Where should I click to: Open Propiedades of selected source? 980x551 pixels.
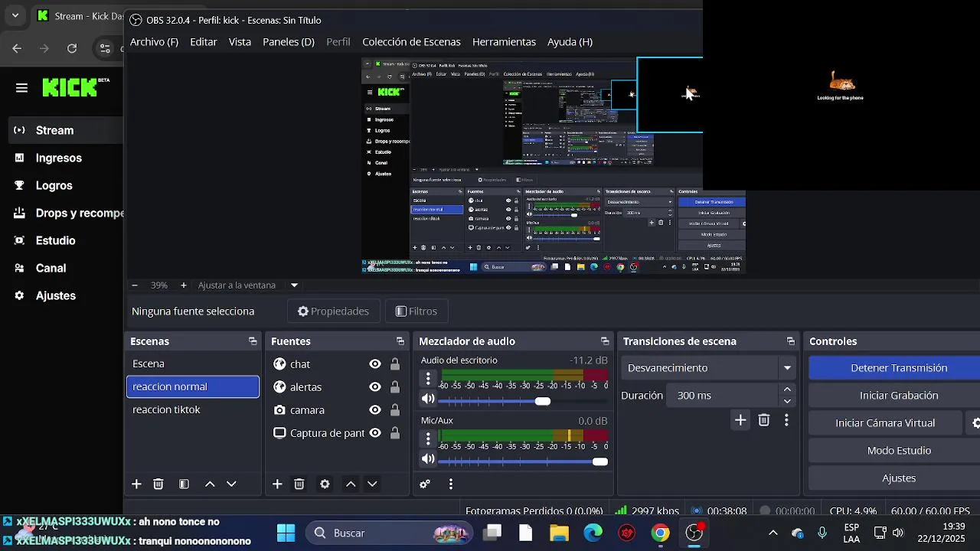tap(333, 311)
